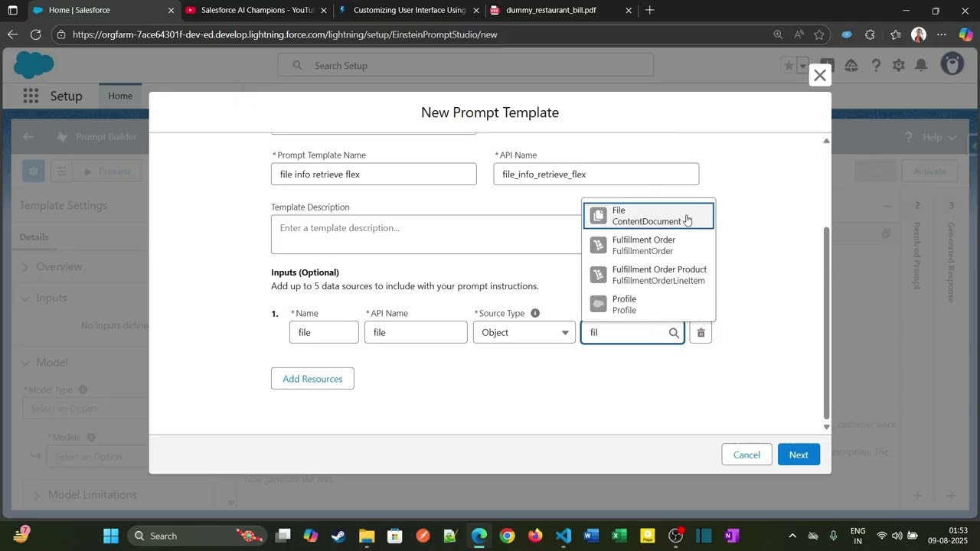The image size is (980, 551).
Task: Click the modal scrollbar up arrow
Action: point(826,141)
